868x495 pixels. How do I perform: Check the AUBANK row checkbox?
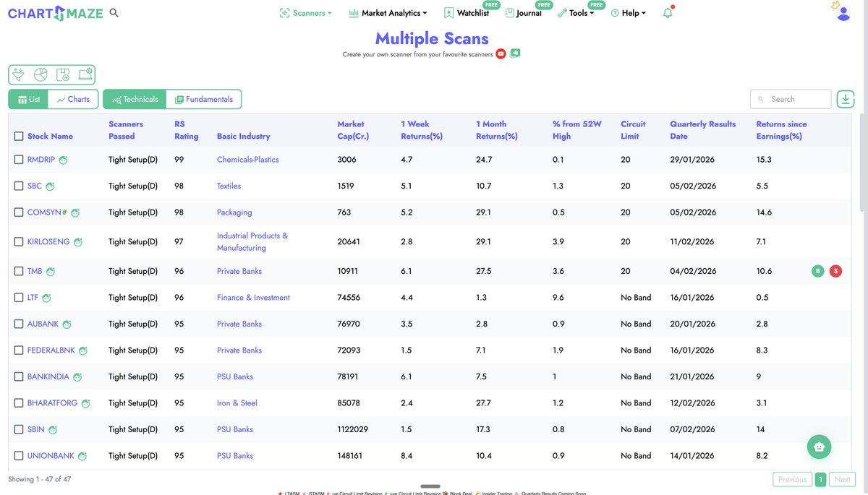pyautogui.click(x=19, y=324)
